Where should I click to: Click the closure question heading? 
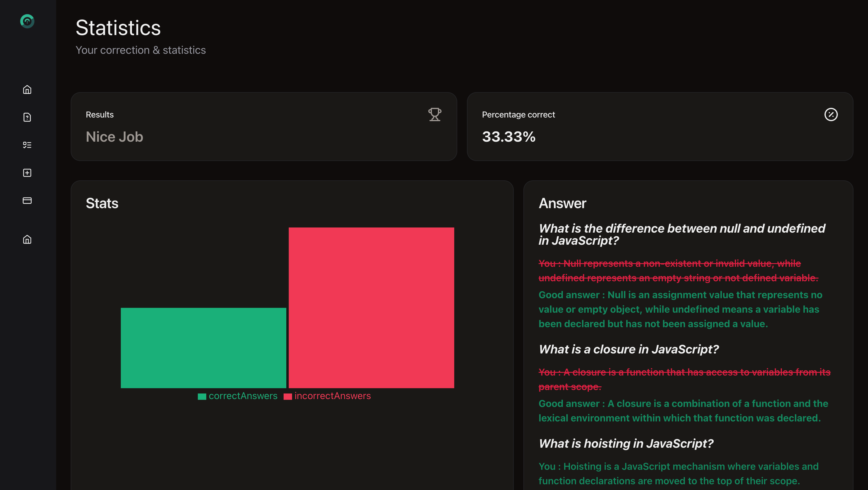click(628, 350)
